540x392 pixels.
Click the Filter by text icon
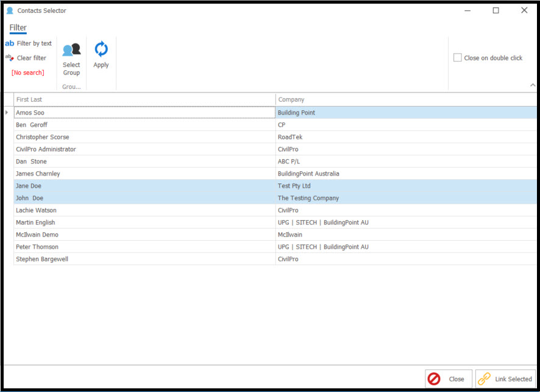[x=10, y=43]
